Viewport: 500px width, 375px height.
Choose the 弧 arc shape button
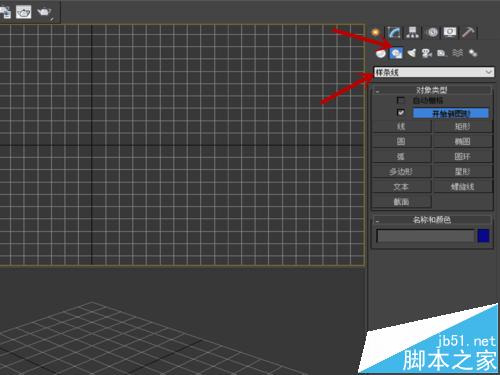401,156
